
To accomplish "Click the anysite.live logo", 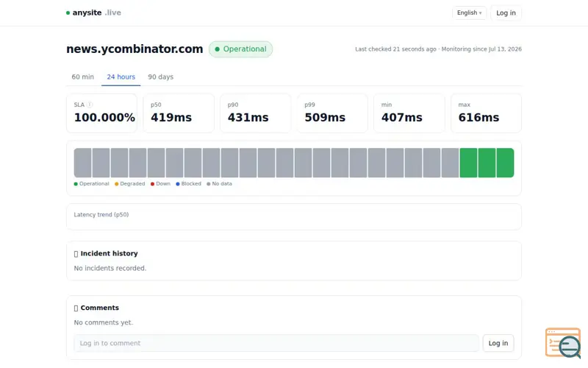I will tap(93, 13).
